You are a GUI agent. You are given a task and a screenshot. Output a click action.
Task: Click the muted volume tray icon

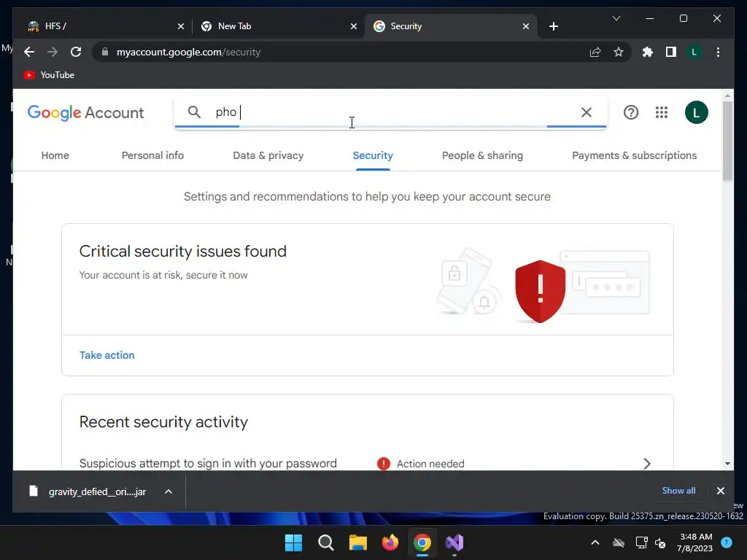[x=660, y=542]
